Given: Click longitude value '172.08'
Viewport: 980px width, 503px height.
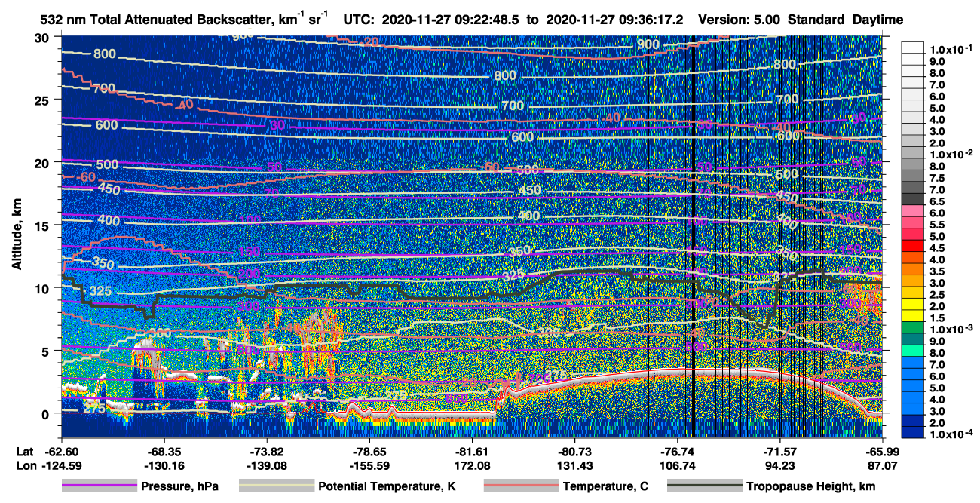Looking at the screenshot, I should pos(473,465).
